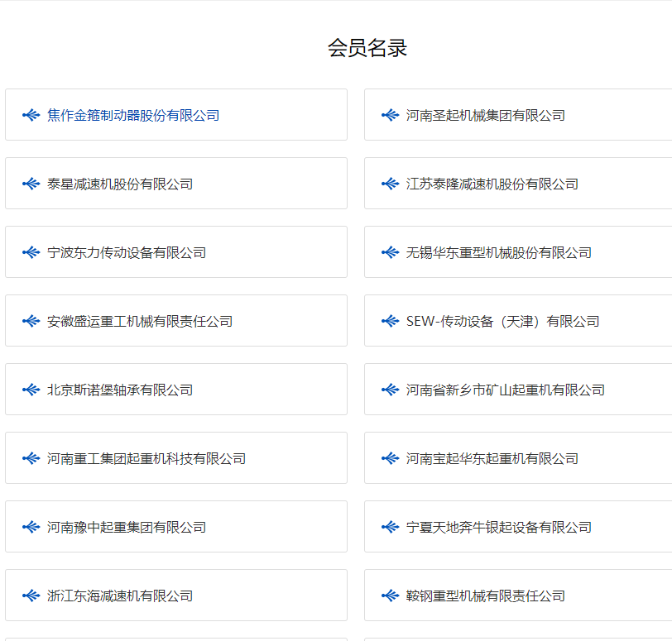Go to 河南豫中起重集团有限公司 page
The width and height of the screenshot is (672, 641).
pyautogui.click(x=127, y=527)
